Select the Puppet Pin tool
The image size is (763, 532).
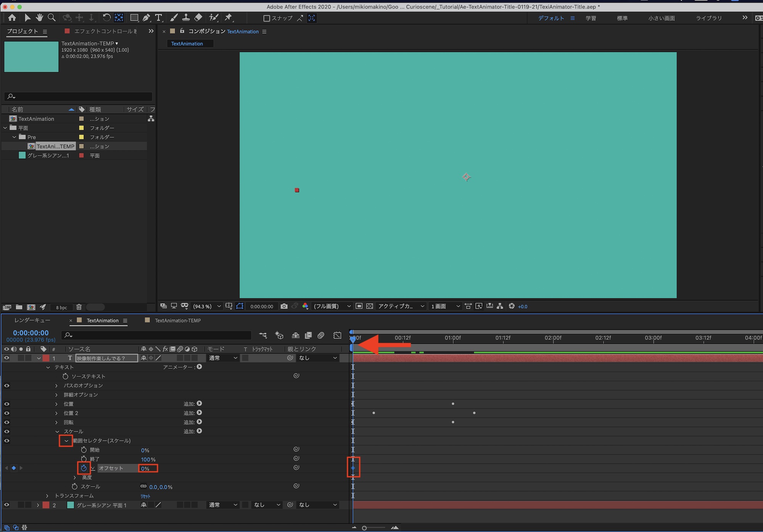click(228, 18)
